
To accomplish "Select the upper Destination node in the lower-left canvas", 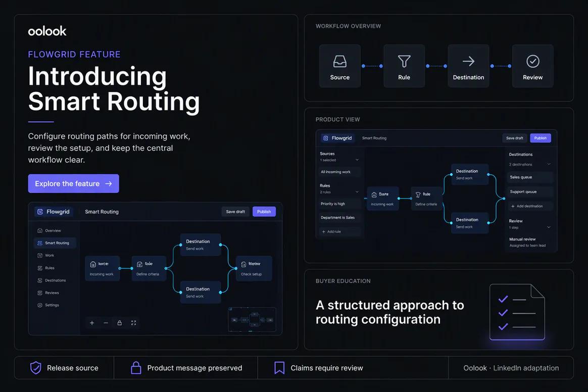I will coord(201,244).
